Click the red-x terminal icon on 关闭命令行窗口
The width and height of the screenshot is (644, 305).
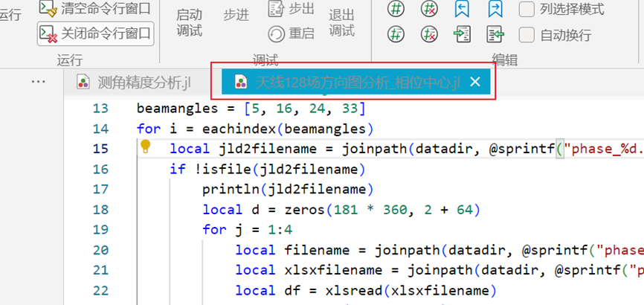(x=48, y=33)
